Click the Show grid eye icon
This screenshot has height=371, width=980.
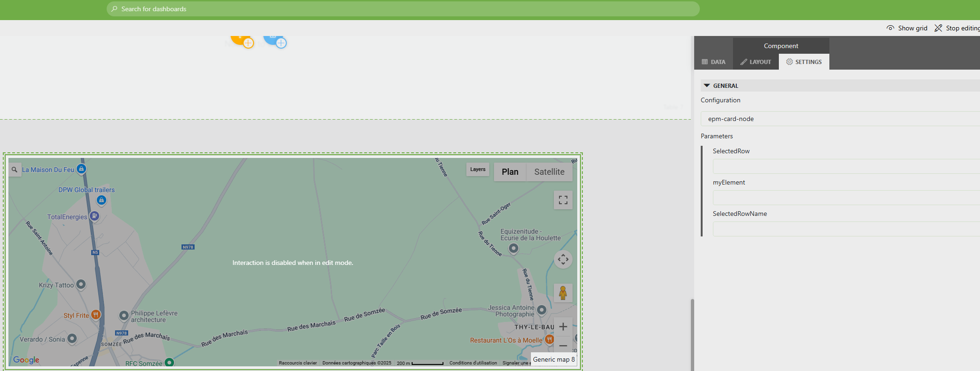point(890,28)
